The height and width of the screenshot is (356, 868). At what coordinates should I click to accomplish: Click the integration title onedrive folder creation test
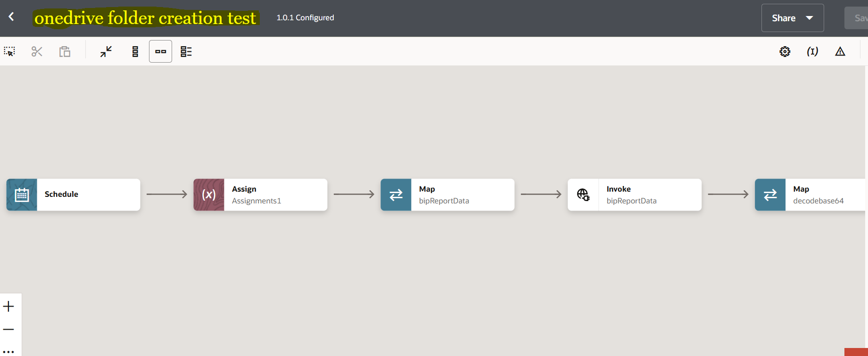tap(145, 18)
